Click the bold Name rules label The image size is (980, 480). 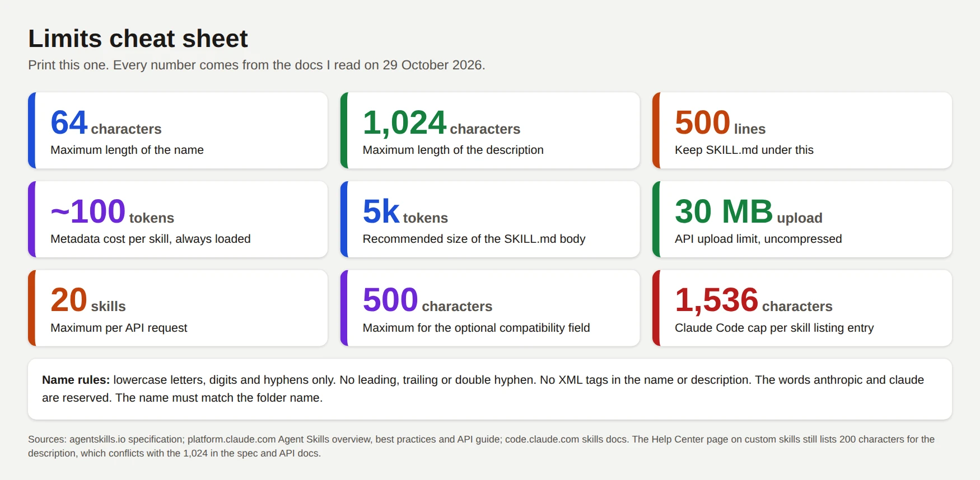(76, 380)
